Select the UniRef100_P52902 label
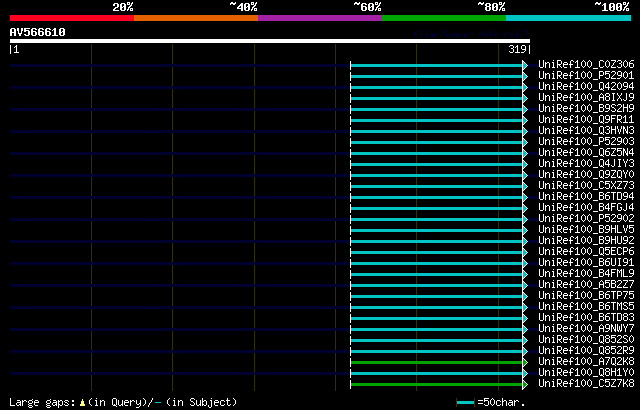The image size is (640, 410). pyautogui.click(x=586, y=219)
